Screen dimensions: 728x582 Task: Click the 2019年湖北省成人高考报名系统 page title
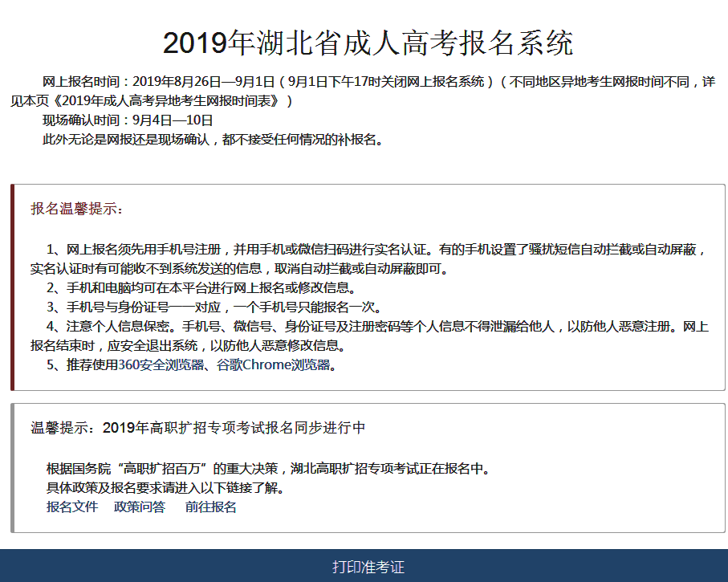point(368,43)
